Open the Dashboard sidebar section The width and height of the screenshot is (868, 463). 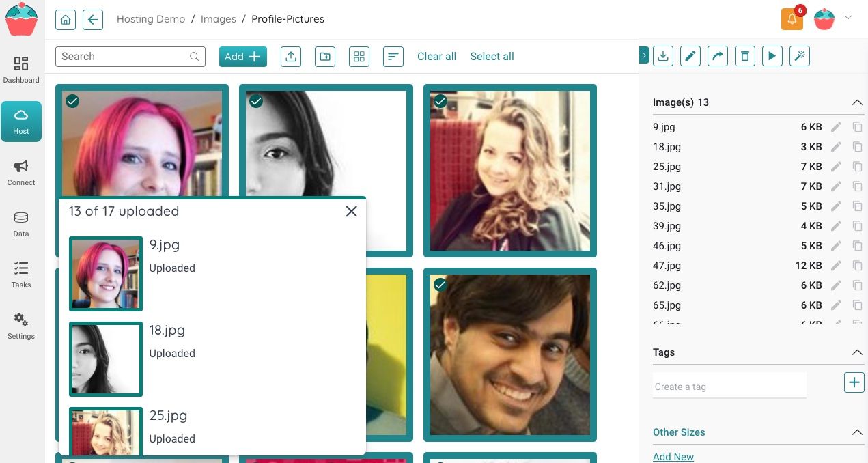click(x=21, y=70)
